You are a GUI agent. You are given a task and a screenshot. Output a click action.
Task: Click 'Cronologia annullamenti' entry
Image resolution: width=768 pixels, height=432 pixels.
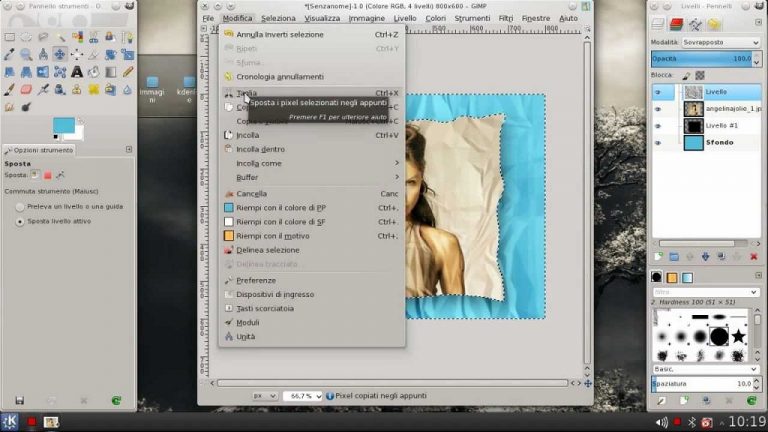(312, 76)
